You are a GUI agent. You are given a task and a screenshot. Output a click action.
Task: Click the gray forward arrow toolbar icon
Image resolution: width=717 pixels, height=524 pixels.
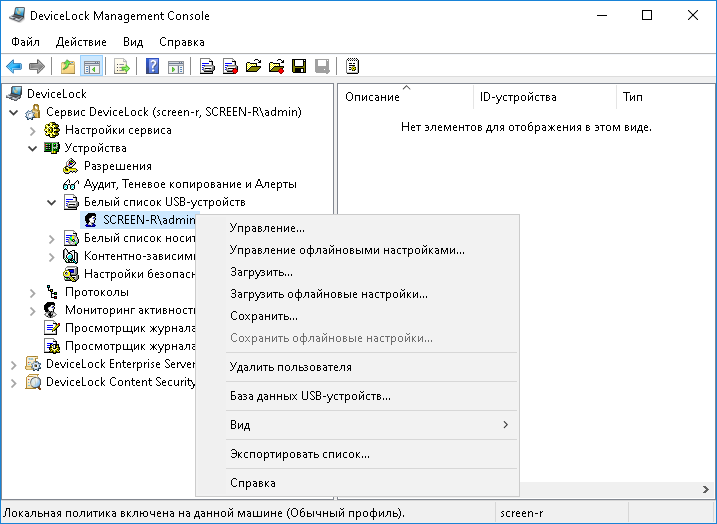(x=37, y=66)
